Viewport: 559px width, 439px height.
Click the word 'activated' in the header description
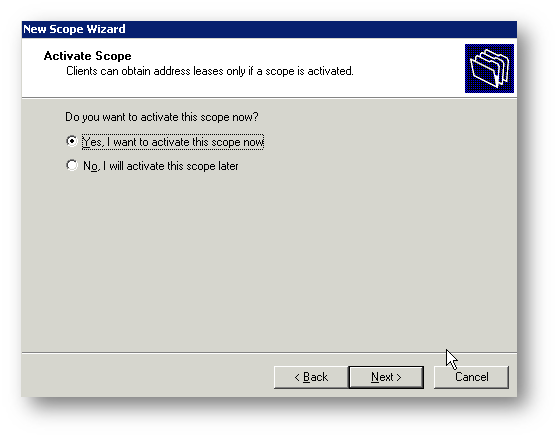click(x=330, y=71)
